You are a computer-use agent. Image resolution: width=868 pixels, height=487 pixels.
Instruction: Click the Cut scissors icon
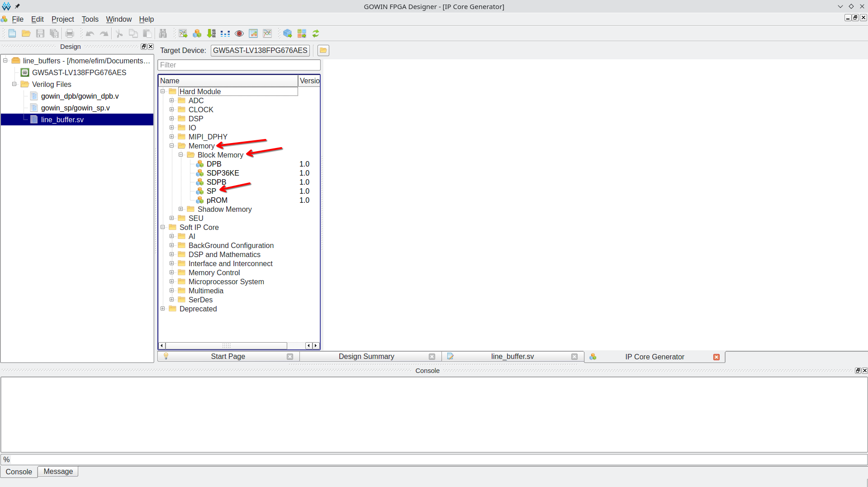(x=119, y=33)
